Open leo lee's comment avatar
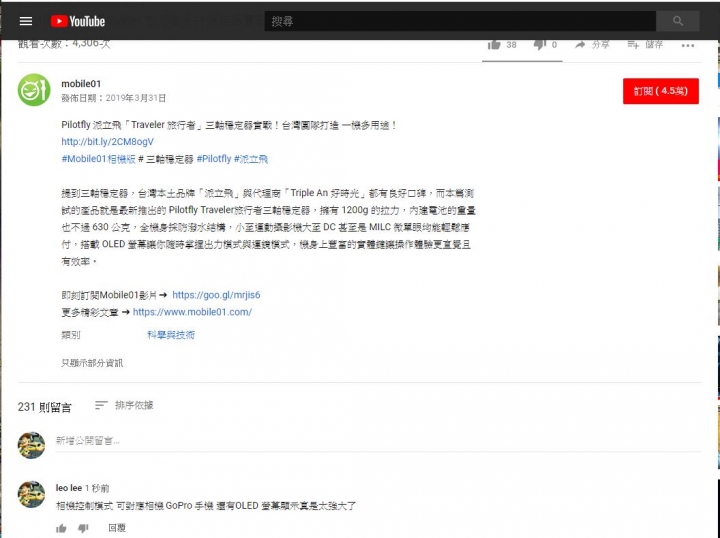 point(31,494)
